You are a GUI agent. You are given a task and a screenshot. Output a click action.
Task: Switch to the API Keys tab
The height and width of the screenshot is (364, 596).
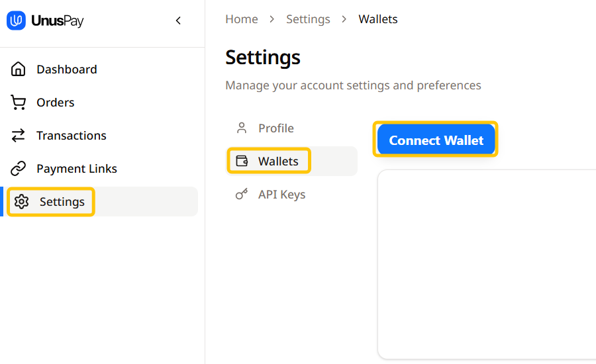pyautogui.click(x=281, y=195)
